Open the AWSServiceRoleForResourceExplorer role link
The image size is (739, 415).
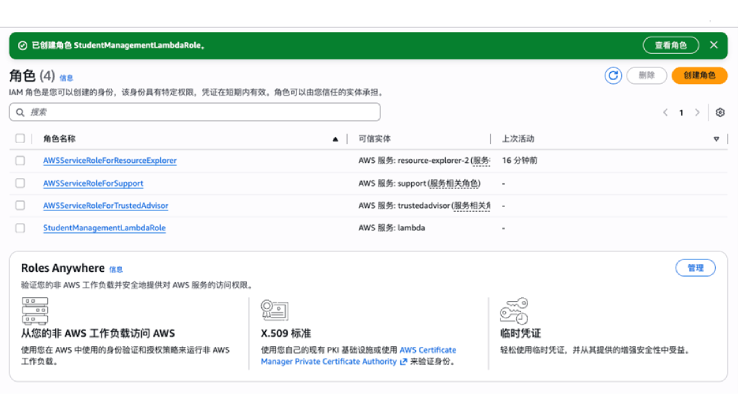110,160
